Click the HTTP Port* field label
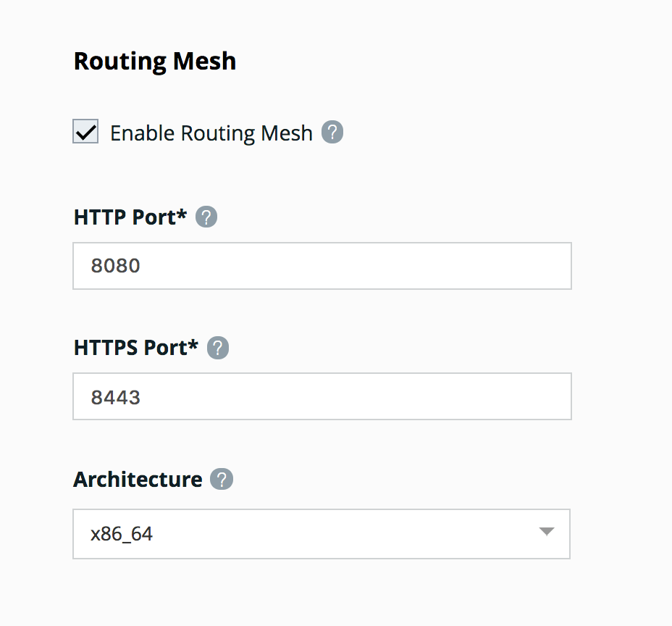The height and width of the screenshot is (626, 672). pos(130,217)
